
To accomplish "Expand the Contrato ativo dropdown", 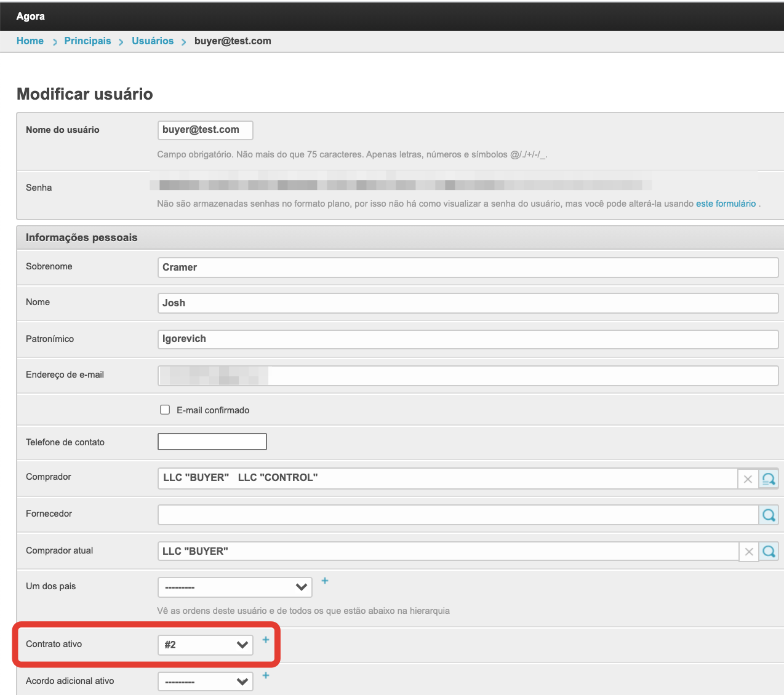I will [206, 645].
